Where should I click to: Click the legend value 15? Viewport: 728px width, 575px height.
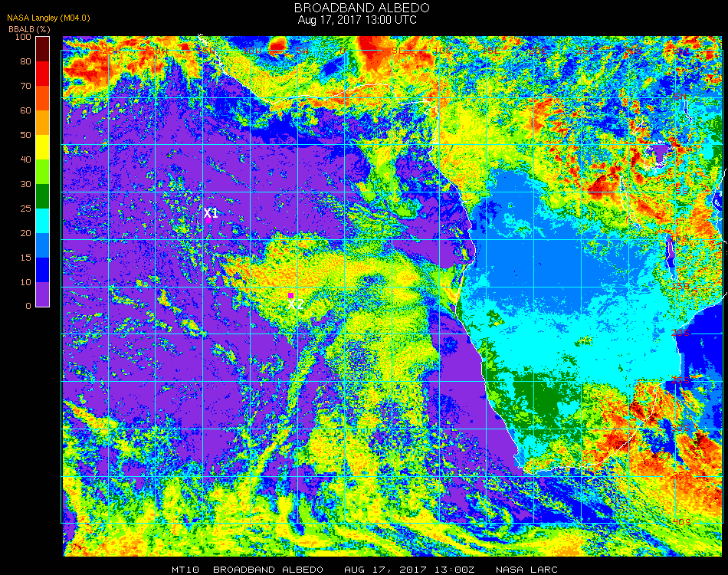click(25, 258)
